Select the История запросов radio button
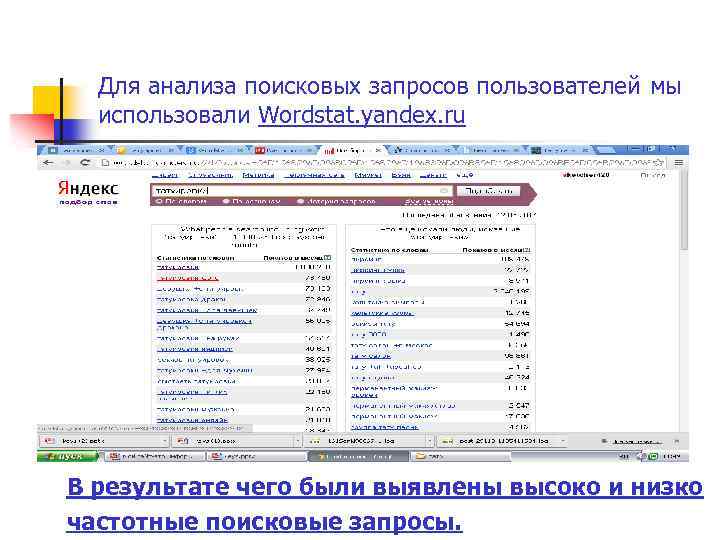The image size is (720, 540). point(300,202)
